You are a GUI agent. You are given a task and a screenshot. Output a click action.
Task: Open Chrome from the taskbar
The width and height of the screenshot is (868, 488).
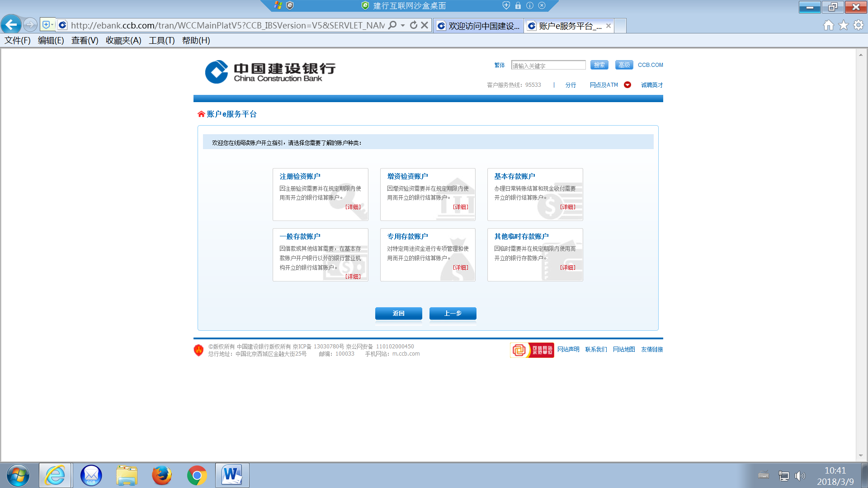[x=197, y=475]
